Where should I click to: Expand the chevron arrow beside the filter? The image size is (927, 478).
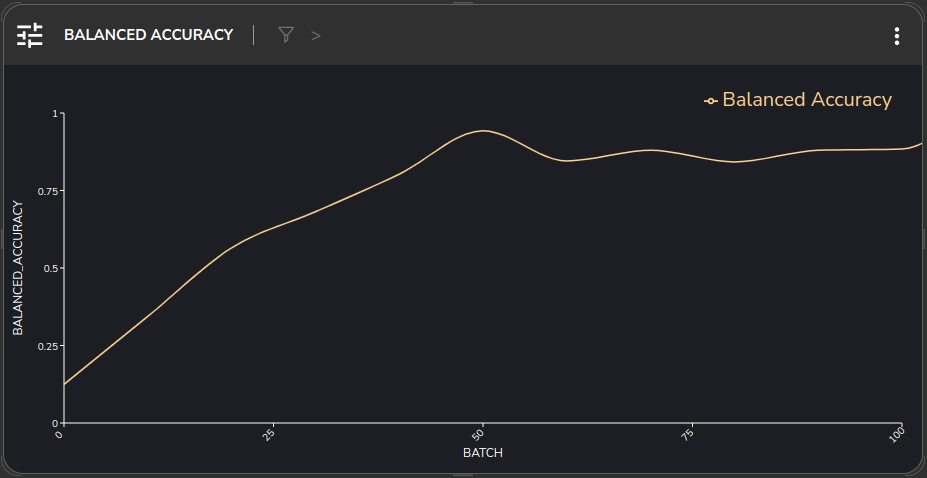click(x=316, y=35)
